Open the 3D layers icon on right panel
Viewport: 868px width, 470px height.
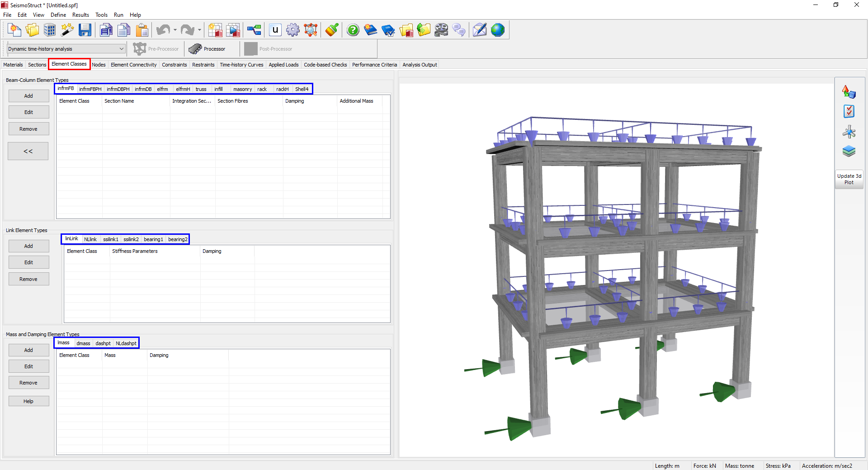point(849,151)
